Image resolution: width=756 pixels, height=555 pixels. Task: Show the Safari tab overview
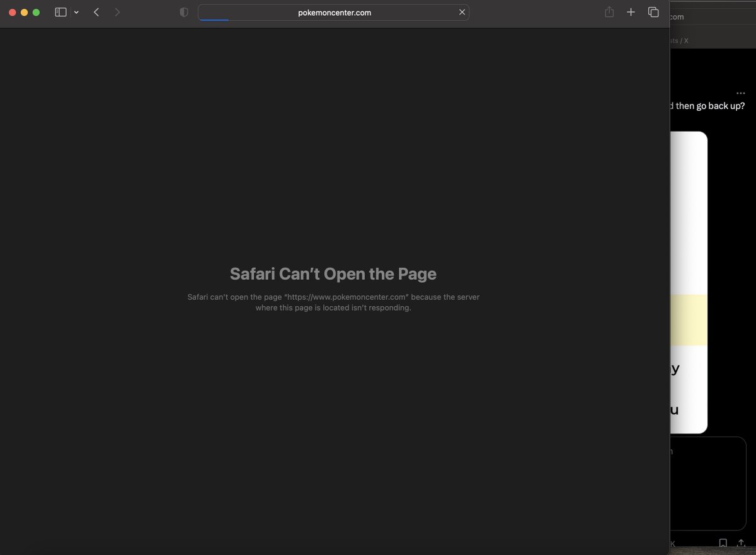pos(653,12)
